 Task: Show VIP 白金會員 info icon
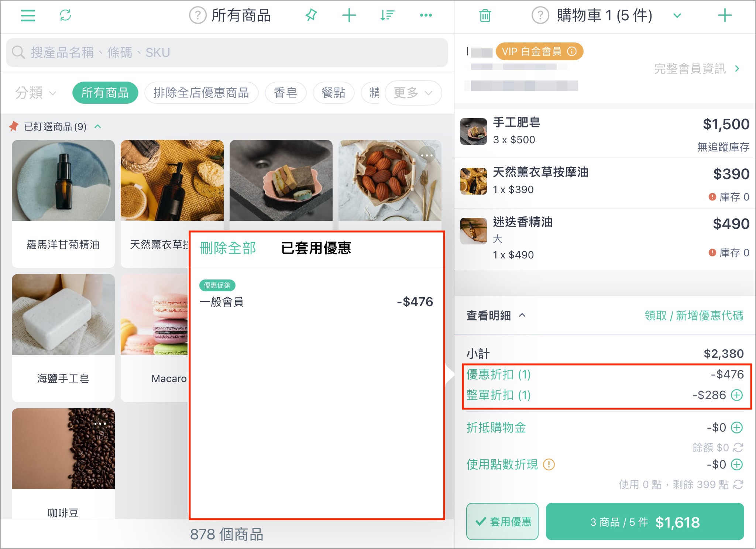coord(572,51)
